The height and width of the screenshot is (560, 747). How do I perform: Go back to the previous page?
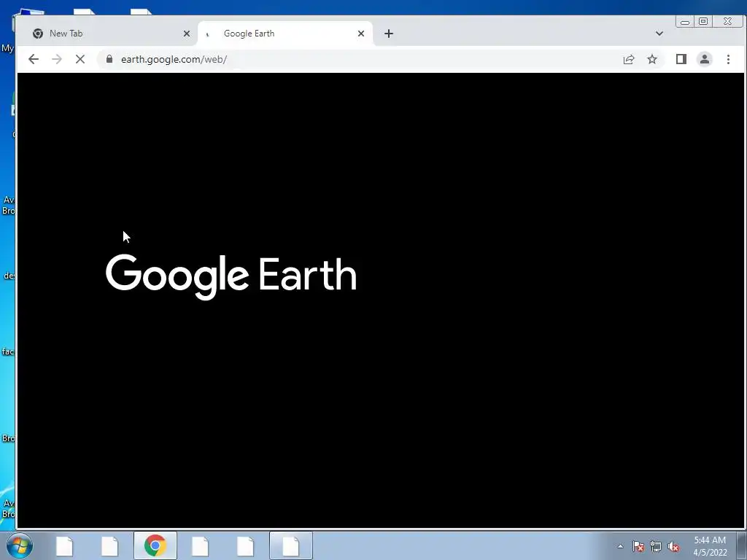point(34,59)
